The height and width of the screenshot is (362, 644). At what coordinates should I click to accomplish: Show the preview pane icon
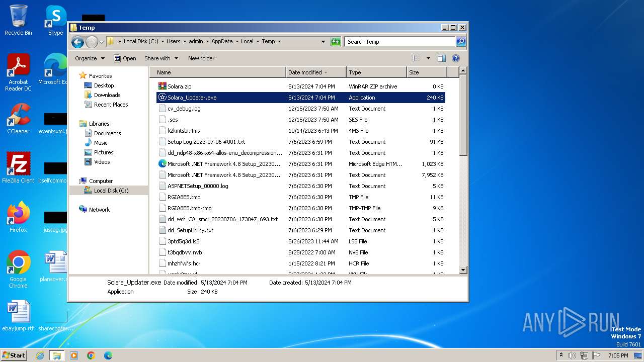pyautogui.click(x=442, y=58)
